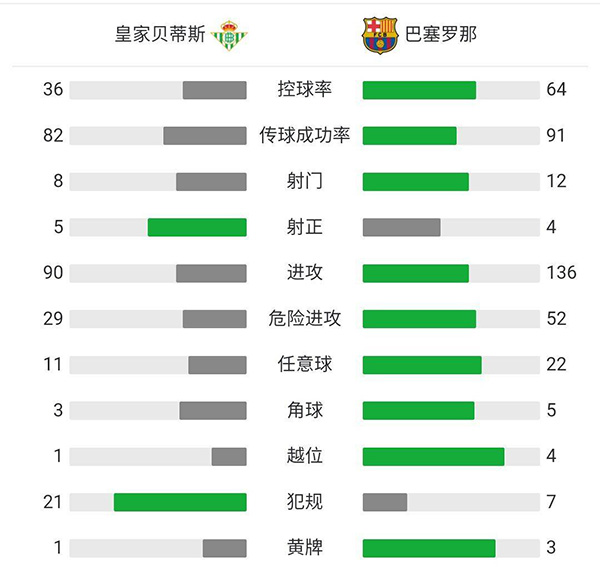Click the 黄牌 stat label
The width and height of the screenshot is (600, 567).
(304, 547)
